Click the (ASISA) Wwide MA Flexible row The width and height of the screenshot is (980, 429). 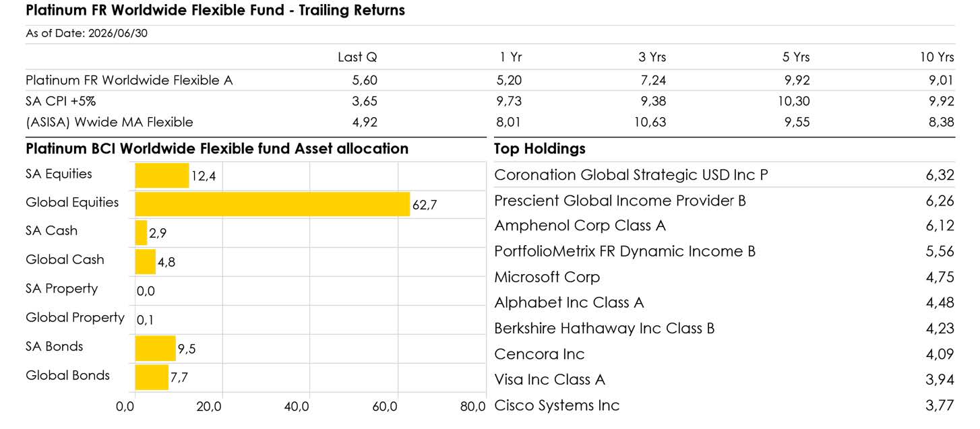(x=490, y=122)
